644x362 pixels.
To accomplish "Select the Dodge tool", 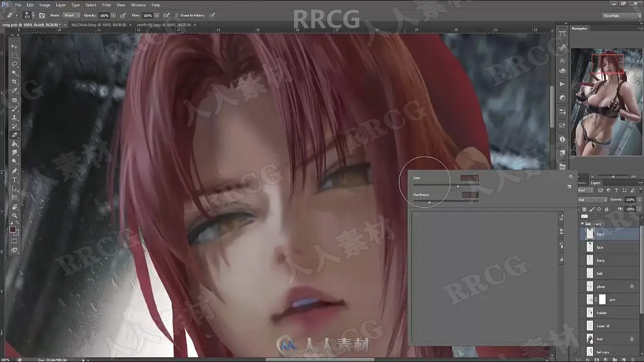I will point(15,161).
